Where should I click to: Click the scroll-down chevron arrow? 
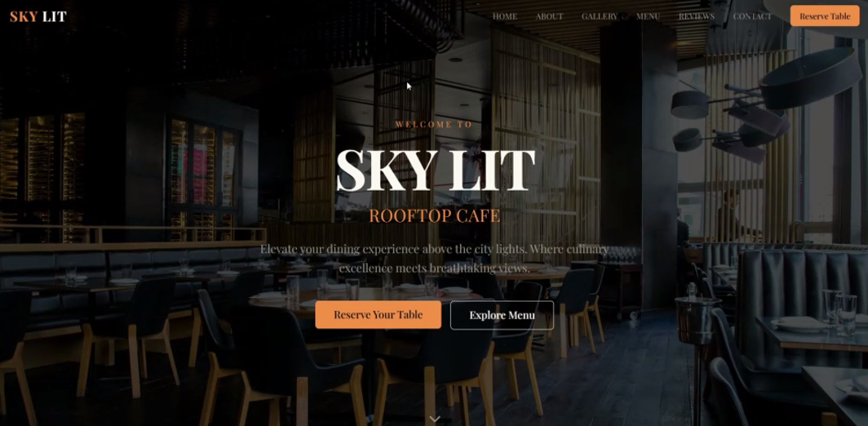[x=435, y=419]
